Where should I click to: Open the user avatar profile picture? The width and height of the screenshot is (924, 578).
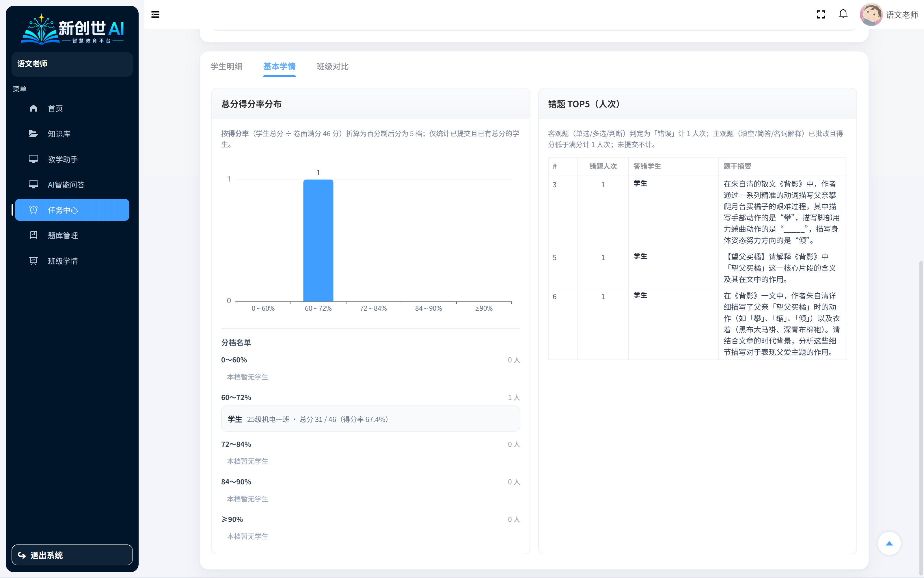click(871, 14)
